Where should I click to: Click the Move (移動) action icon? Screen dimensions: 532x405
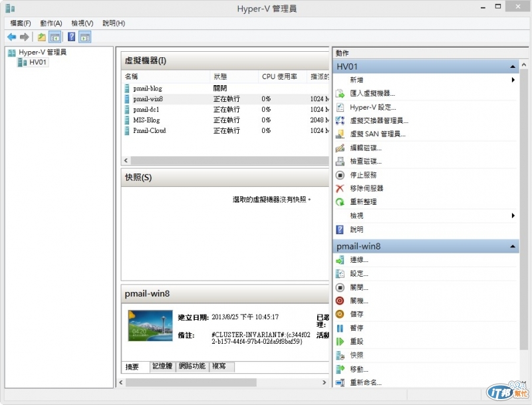(x=340, y=369)
